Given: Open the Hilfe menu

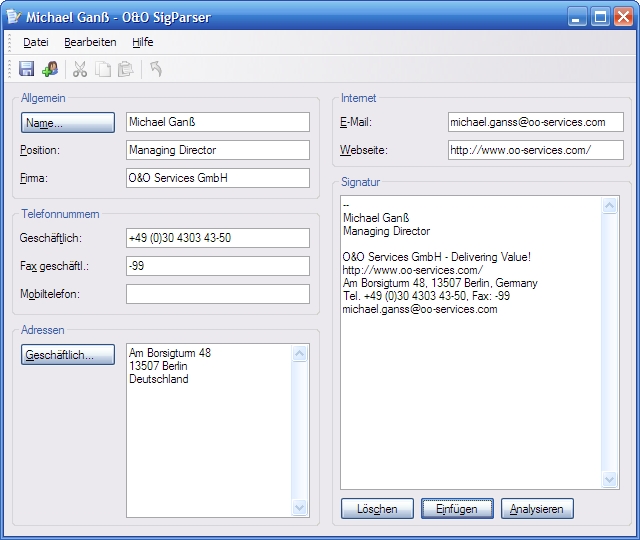Looking at the screenshot, I should 143,42.
